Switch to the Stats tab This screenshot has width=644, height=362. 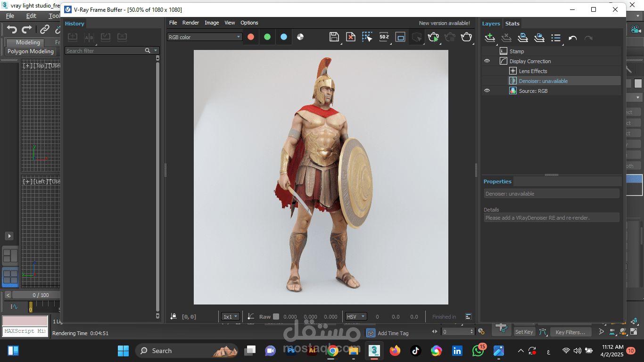pos(512,24)
